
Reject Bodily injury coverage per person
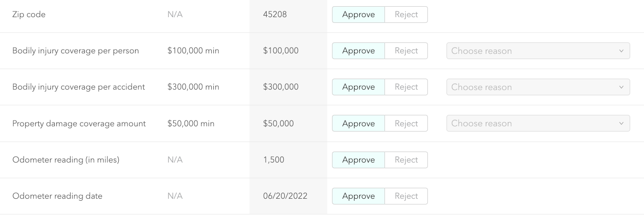point(406,51)
